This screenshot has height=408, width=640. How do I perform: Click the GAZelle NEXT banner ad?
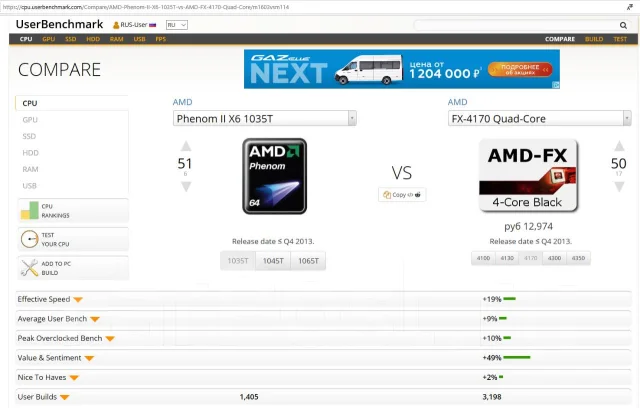pos(402,69)
